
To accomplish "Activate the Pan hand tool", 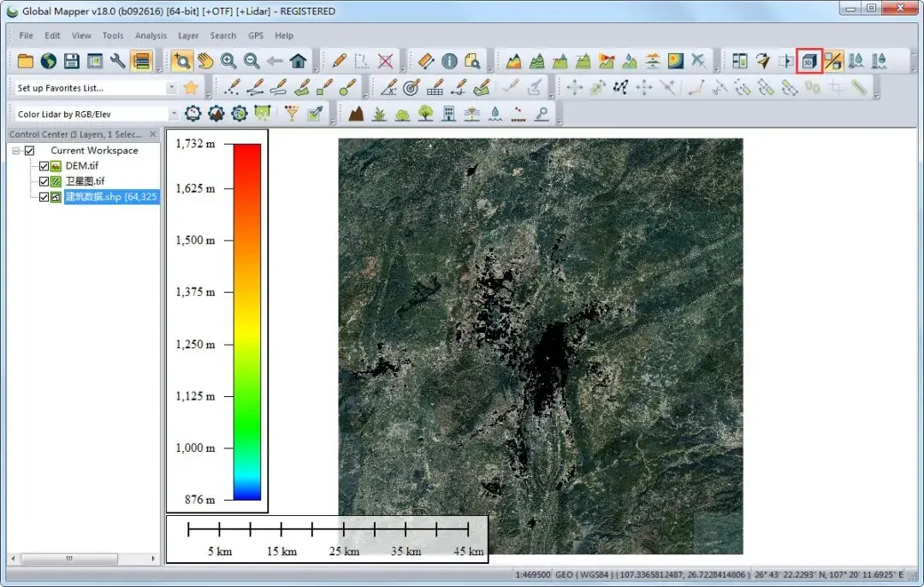I will (205, 61).
